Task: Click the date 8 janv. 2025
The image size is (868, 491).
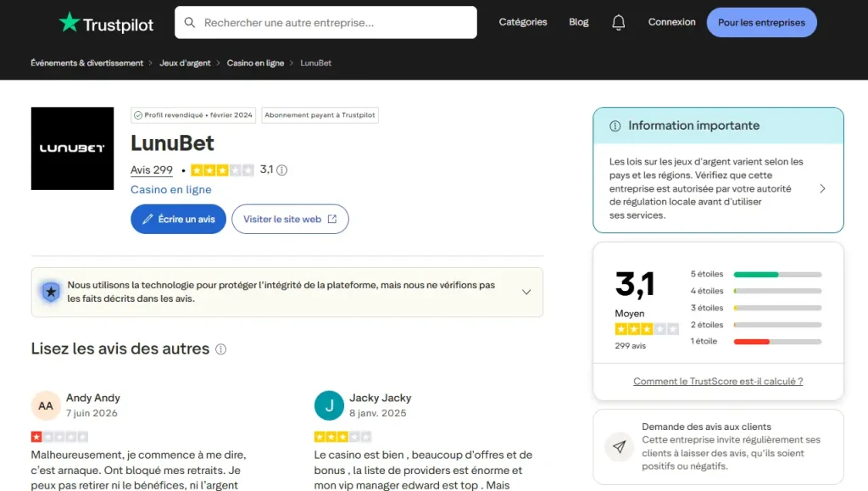Action: click(x=377, y=413)
